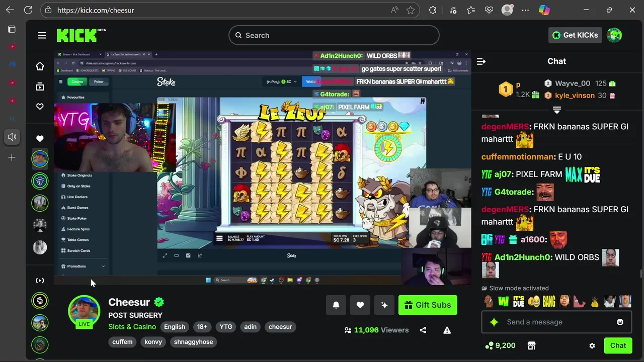Click the konvy tag

click(x=153, y=342)
